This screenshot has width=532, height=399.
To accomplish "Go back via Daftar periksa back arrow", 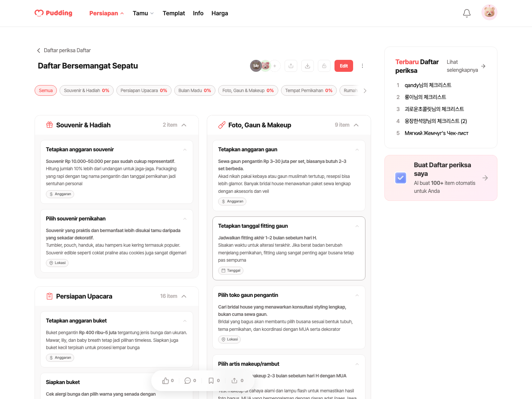I will 39,51.
